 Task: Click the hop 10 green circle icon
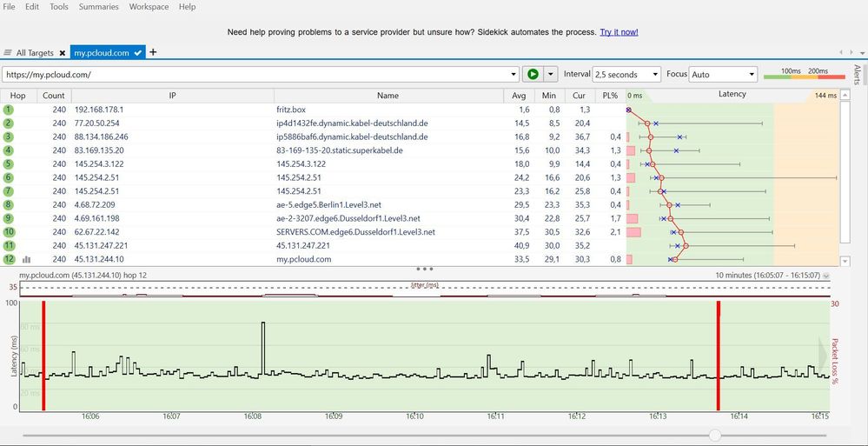coord(9,232)
